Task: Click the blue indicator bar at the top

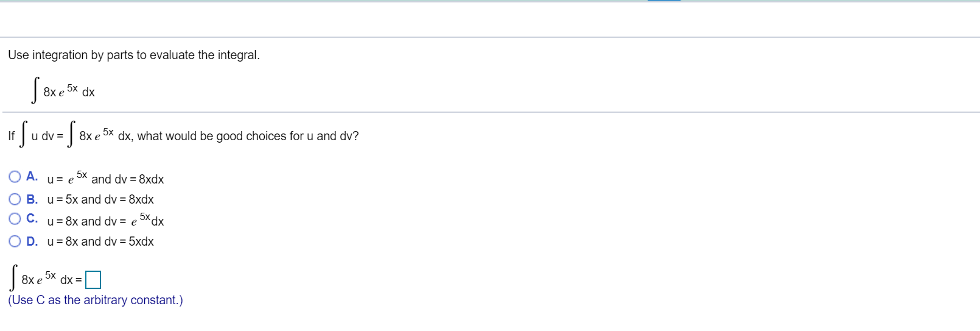Action: [x=663, y=1]
